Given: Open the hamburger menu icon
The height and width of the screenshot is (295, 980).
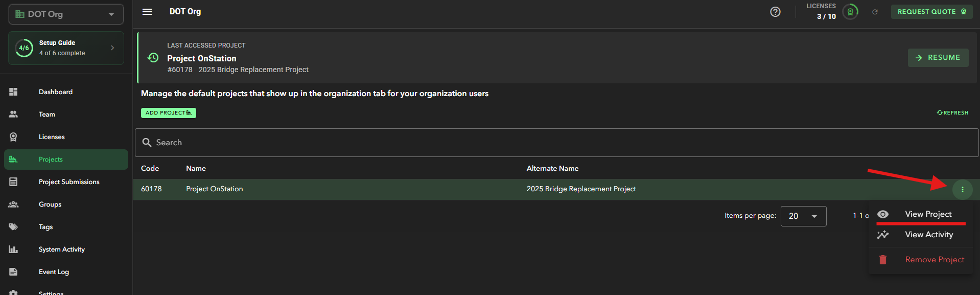Looking at the screenshot, I should tap(147, 12).
